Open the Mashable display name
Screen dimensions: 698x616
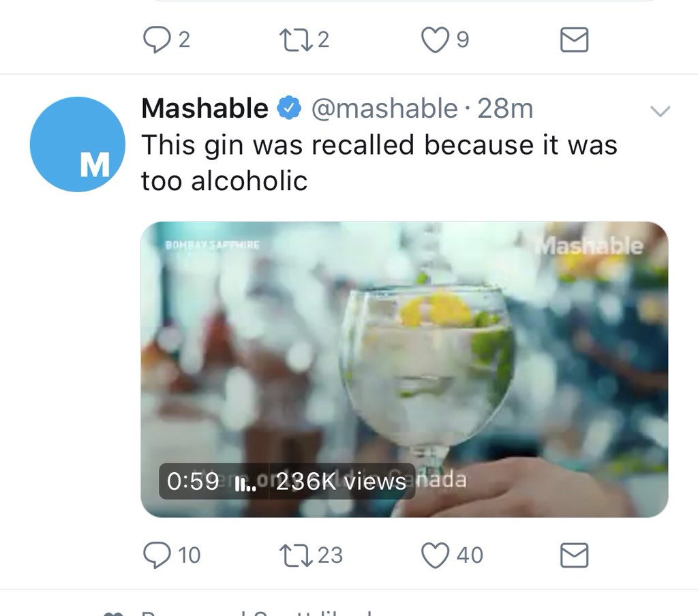pyautogui.click(x=204, y=108)
